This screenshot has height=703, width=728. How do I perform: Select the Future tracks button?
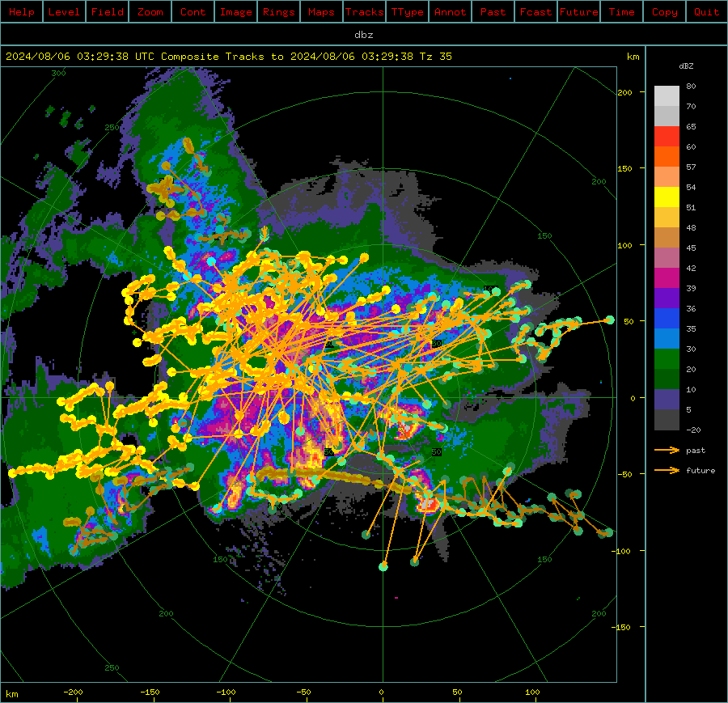coord(579,12)
